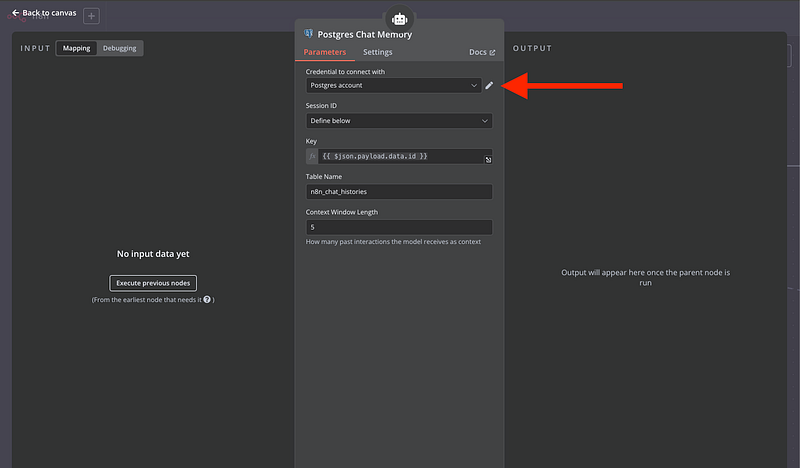Click the pencil icon to edit credential
This screenshot has width=800, height=468.
coord(489,86)
